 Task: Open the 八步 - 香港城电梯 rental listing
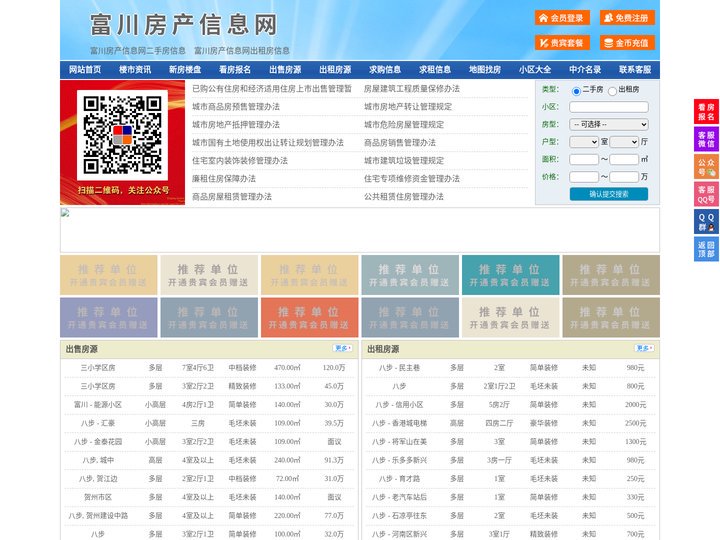(x=399, y=423)
